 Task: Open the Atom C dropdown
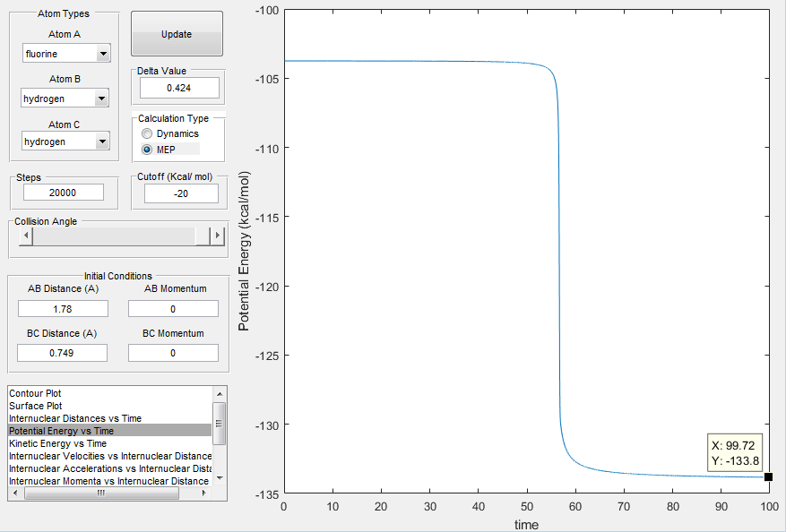coord(65,142)
